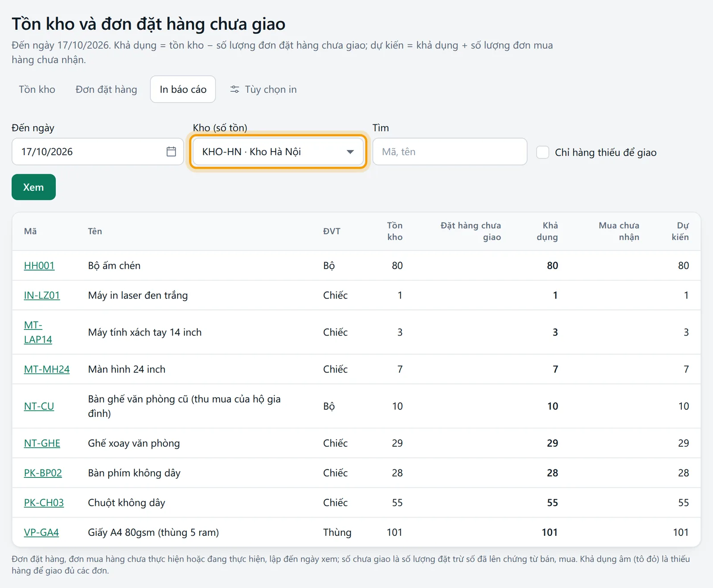Select the item name 'Bàn phím không dây'
The width and height of the screenshot is (713, 588).
click(134, 473)
